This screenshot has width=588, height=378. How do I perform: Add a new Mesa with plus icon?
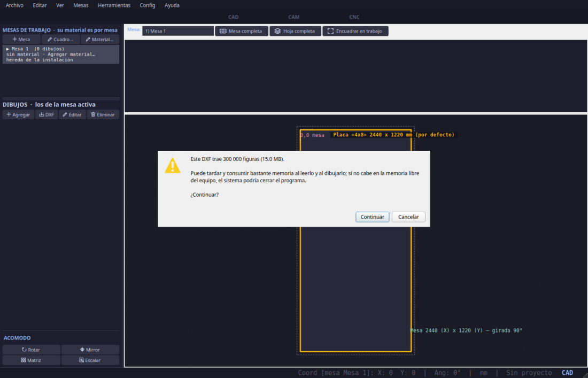click(21, 40)
